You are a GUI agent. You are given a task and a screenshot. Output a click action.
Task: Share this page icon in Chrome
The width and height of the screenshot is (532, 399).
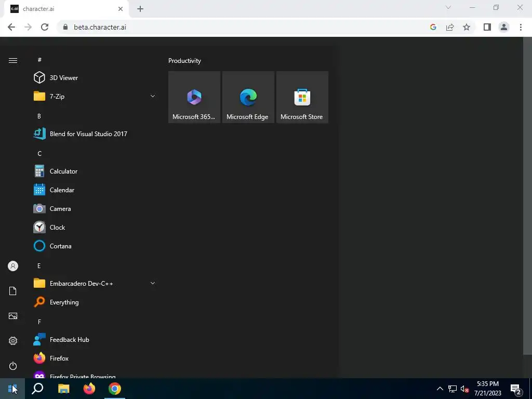(450, 27)
